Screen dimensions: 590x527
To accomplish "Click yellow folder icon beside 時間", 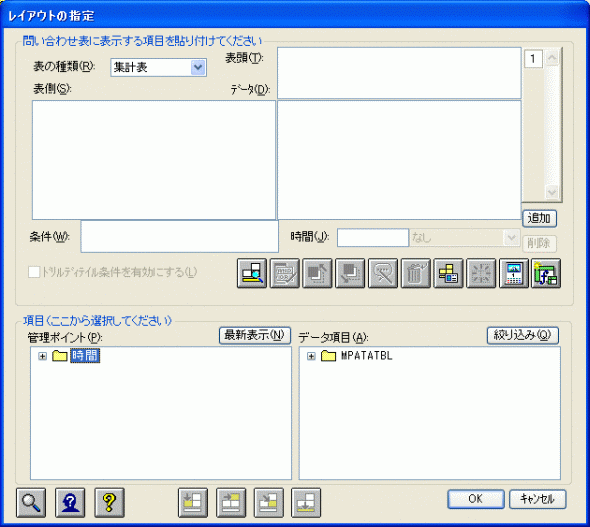I will pos(59,355).
